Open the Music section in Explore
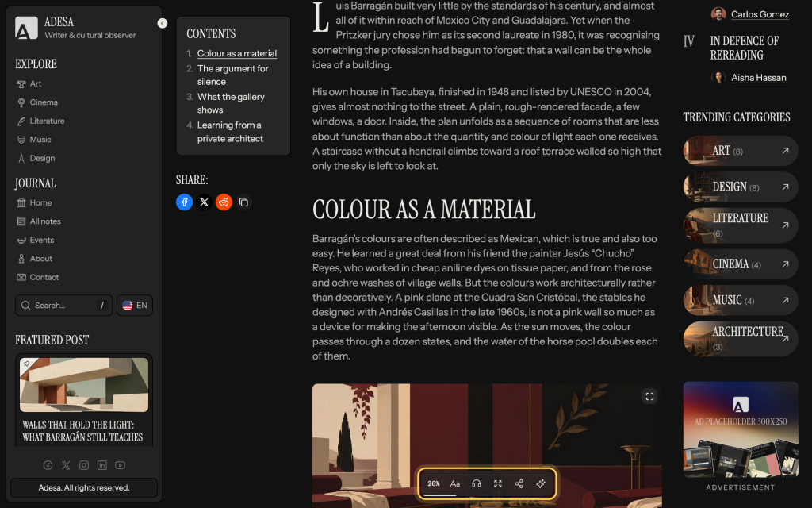The width and height of the screenshot is (812, 508). click(x=33, y=140)
